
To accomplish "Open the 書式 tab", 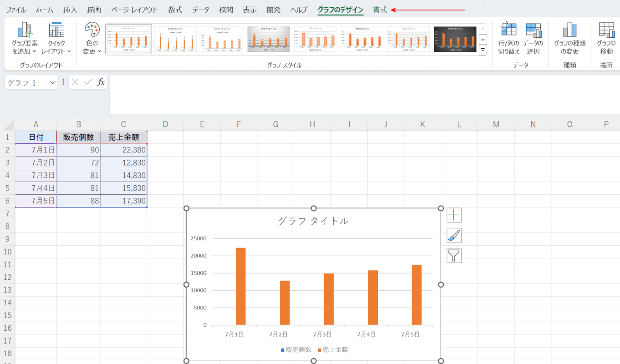I will (380, 10).
